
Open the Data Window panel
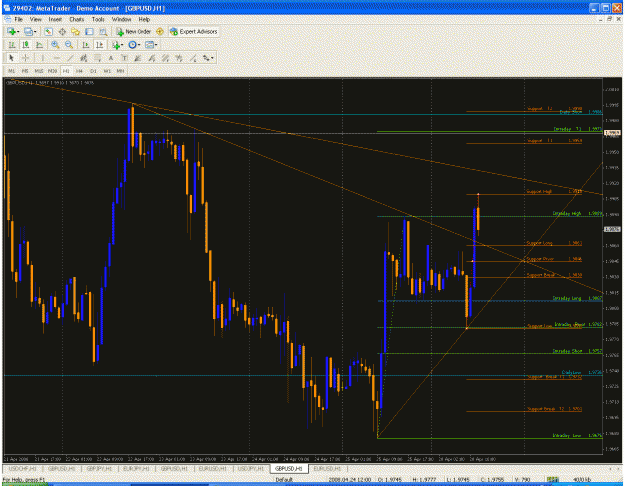(62, 31)
